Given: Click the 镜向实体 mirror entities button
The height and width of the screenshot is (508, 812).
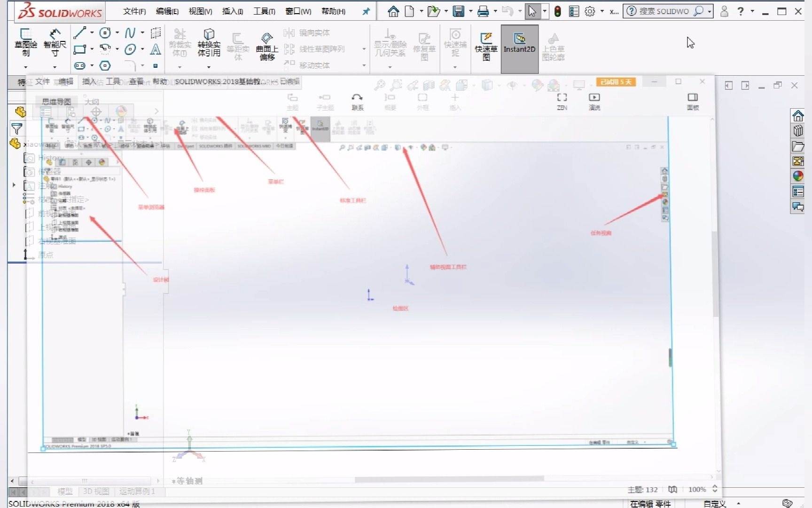Looking at the screenshot, I should (313, 32).
